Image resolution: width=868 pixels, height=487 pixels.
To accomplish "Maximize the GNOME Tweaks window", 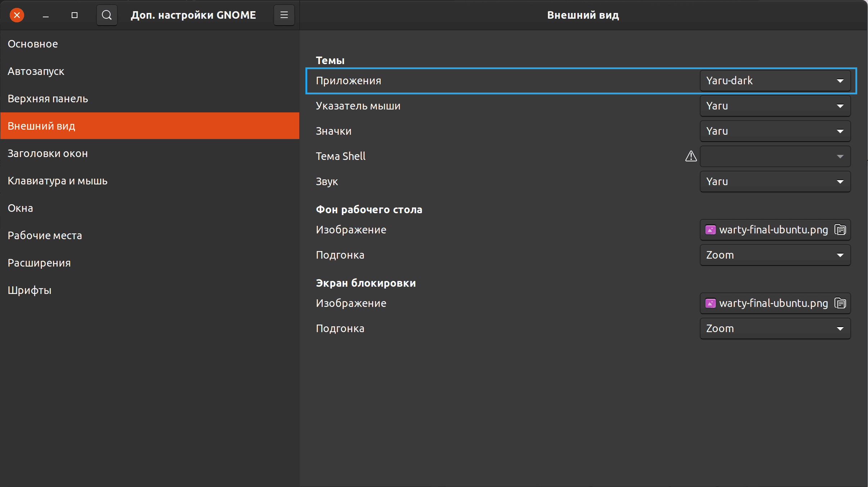I will click(75, 15).
